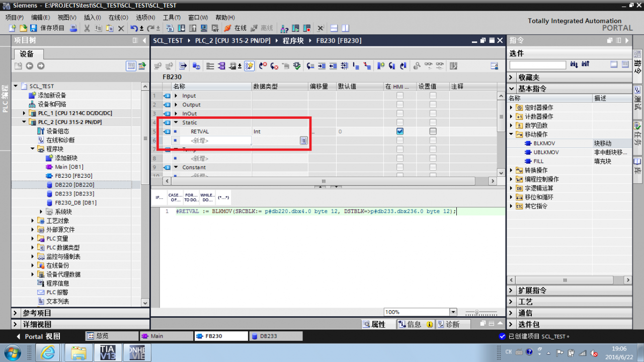This screenshot has width=644, height=362.
Task: Click the split editor horizontally icon
Action: pyautogui.click(x=335, y=28)
